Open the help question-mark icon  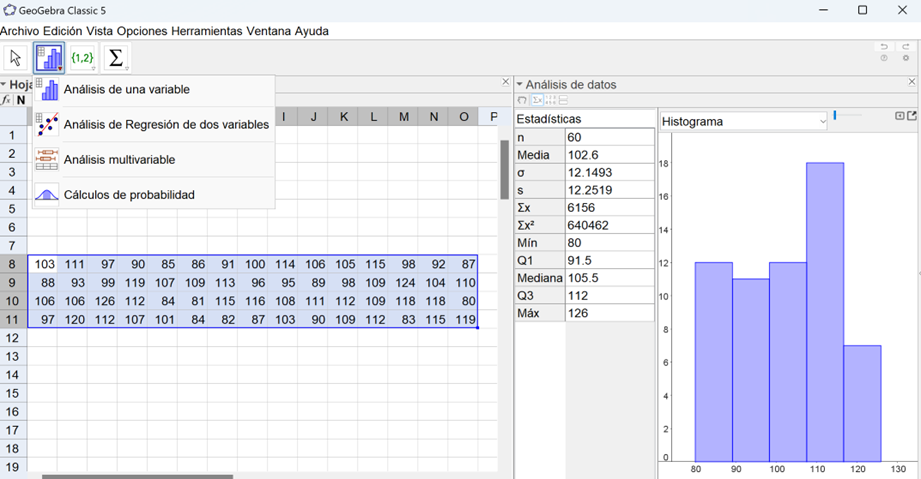[884, 58]
